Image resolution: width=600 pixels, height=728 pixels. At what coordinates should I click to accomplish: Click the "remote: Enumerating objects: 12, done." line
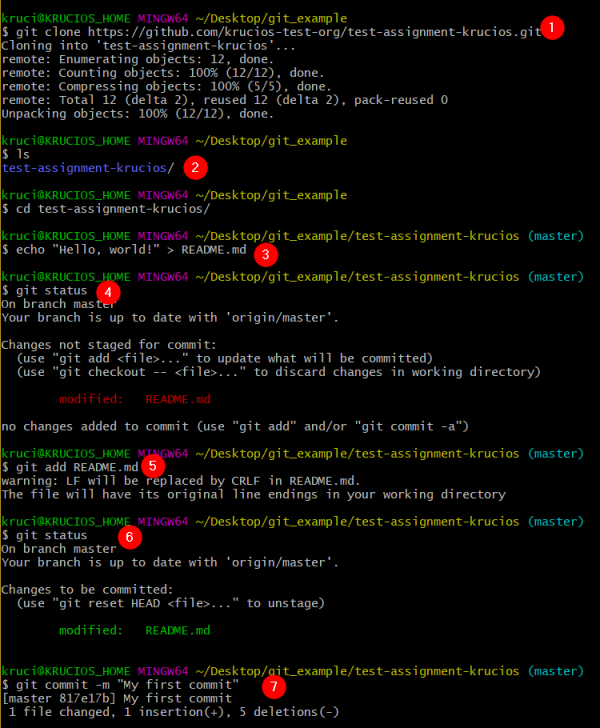pos(137,59)
